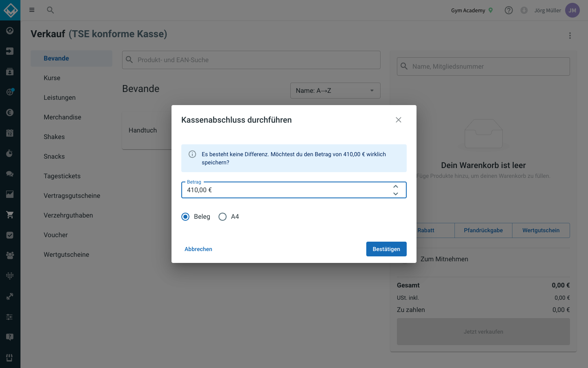Screen dimensions: 588x368
Task: Open the help question bubble icon in the sidebar
Action: [x=10, y=337]
